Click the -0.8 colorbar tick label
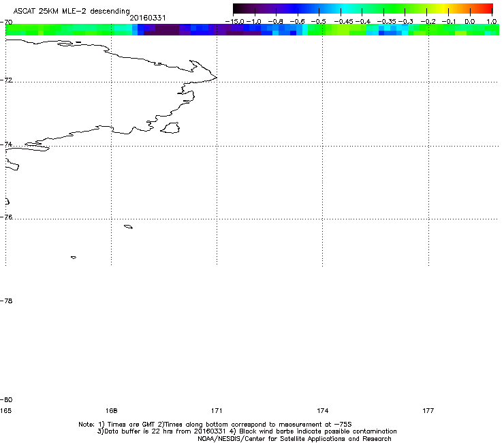Screen dimensions: 504x443 pos(275,22)
